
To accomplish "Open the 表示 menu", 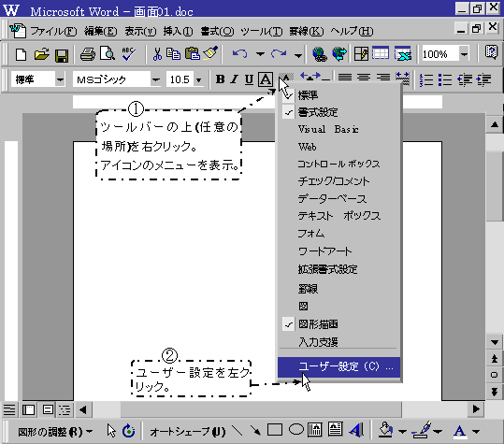I will tap(140, 32).
